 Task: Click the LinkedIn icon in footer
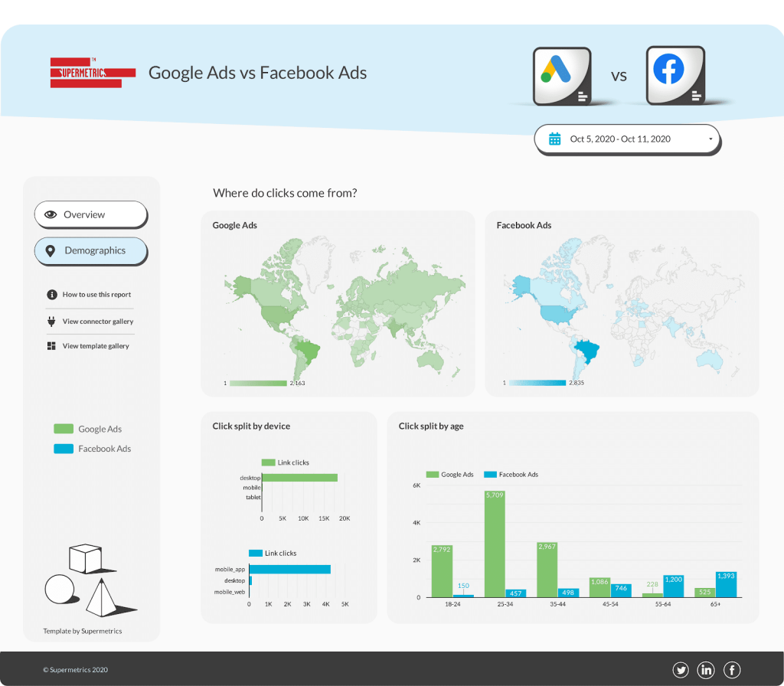click(x=706, y=670)
